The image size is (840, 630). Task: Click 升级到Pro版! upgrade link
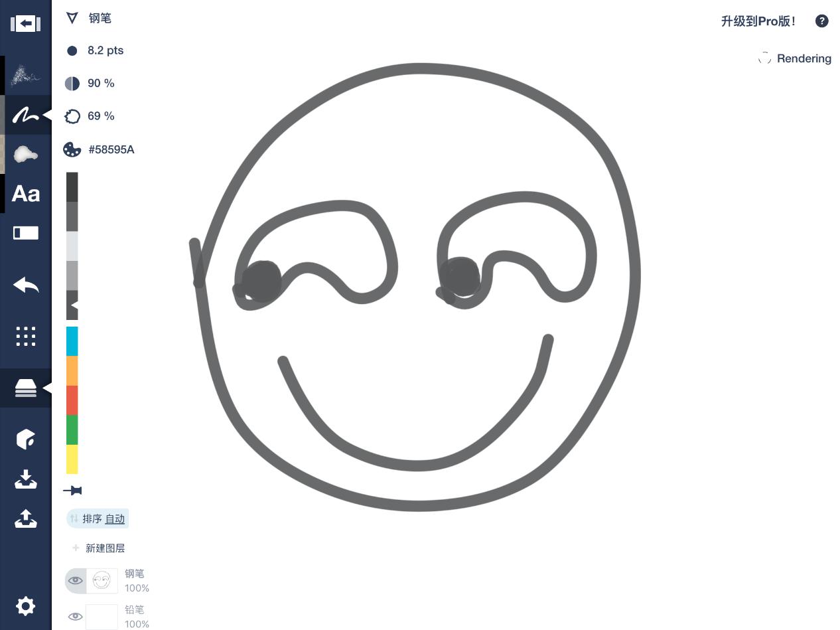coord(758,21)
